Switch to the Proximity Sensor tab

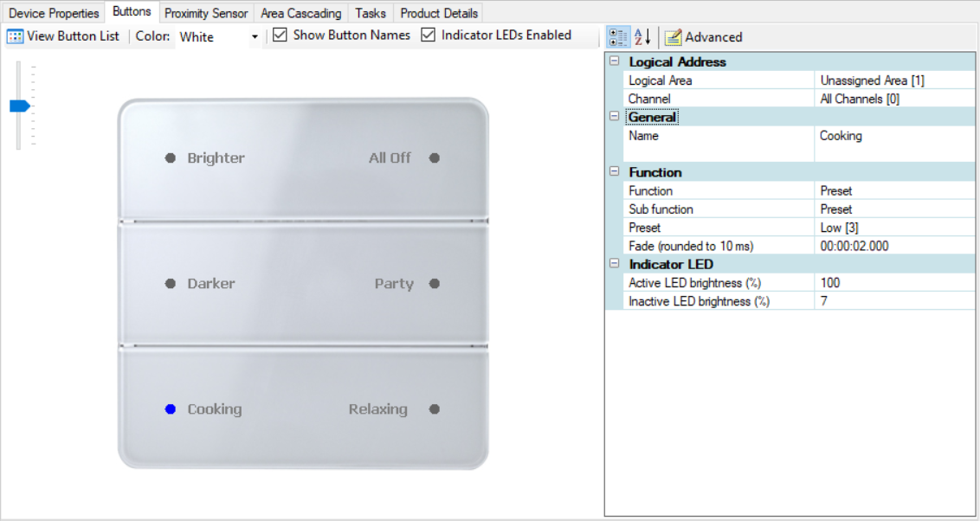pos(205,12)
